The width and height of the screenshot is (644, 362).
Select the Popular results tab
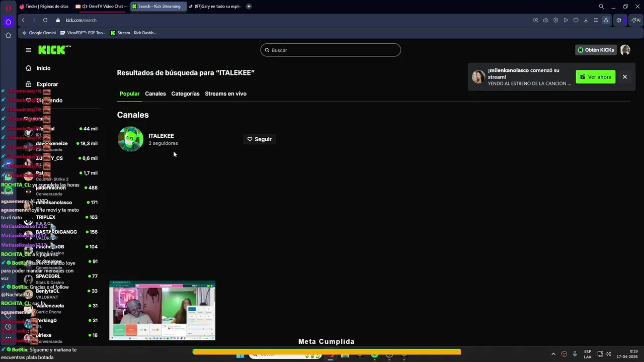(x=129, y=94)
